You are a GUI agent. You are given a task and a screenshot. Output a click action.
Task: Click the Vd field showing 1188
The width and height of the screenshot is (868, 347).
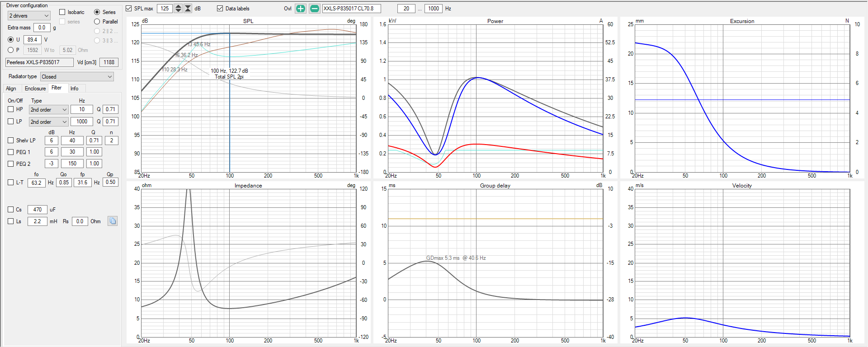pyautogui.click(x=109, y=62)
